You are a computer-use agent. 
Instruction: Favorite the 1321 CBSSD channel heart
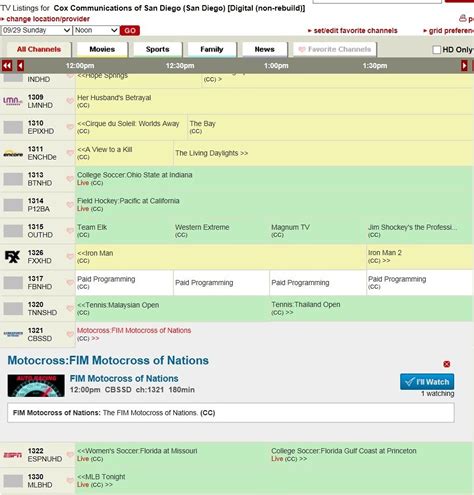70,334
